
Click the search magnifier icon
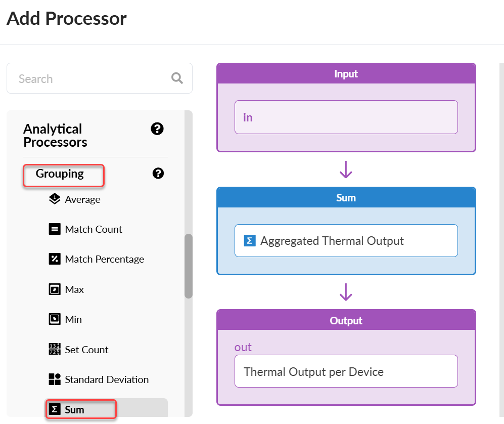coord(177,78)
